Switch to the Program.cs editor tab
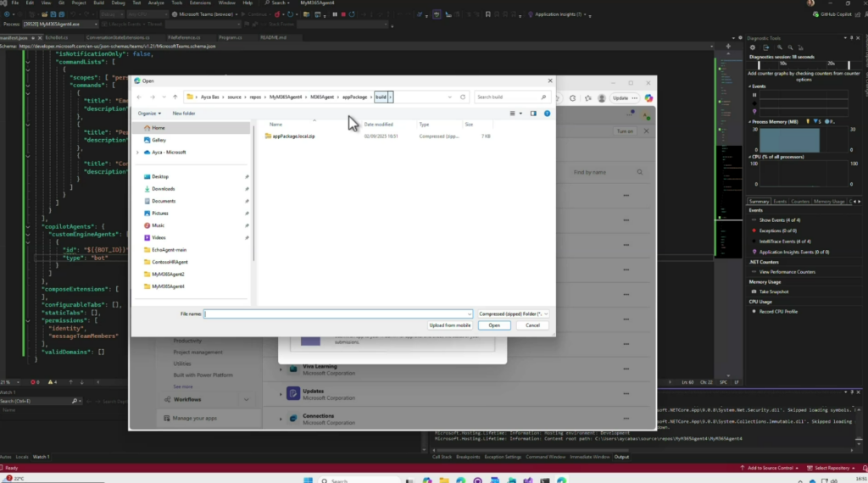868x483 pixels. point(231,37)
